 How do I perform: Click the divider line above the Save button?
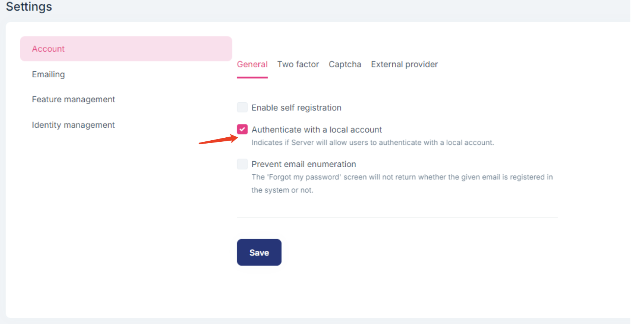[x=397, y=217]
